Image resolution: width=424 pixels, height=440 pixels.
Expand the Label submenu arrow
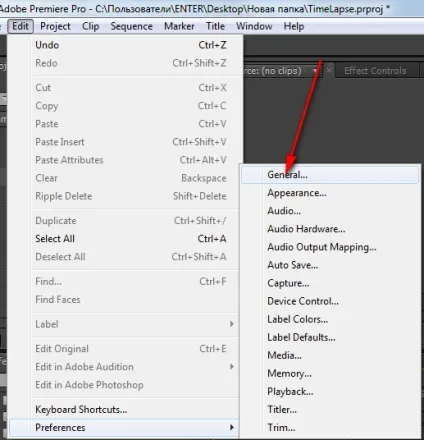click(232, 324)
